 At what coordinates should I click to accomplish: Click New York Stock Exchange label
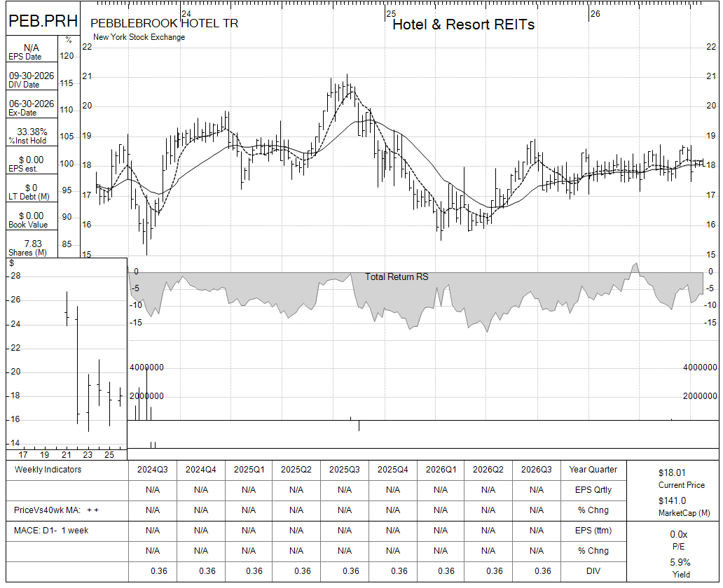click(139, 37)
